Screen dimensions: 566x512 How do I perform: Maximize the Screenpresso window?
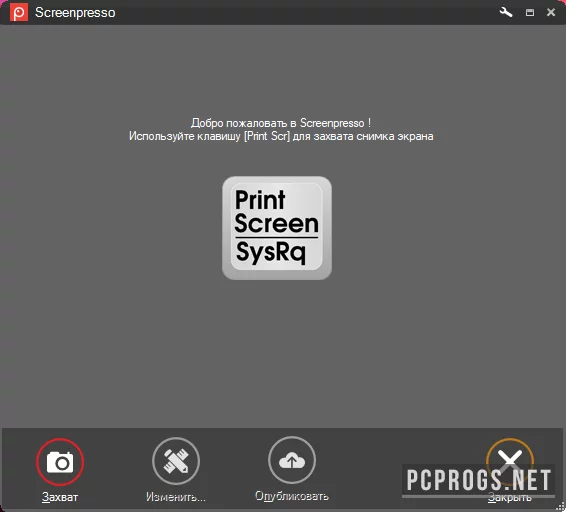[530, 13]
